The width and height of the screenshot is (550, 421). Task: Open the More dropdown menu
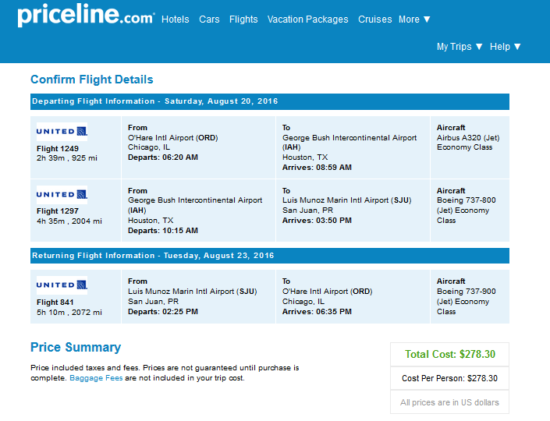point(414,19)
